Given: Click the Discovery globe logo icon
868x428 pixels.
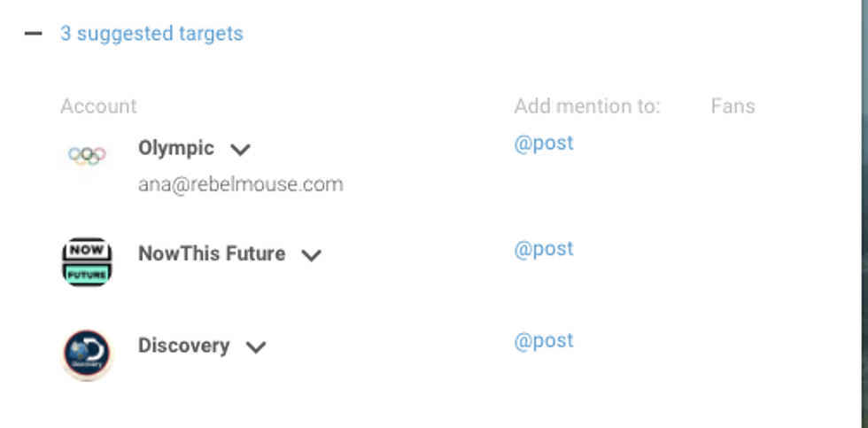Looking at the screenshot, I should pos(87,354).
